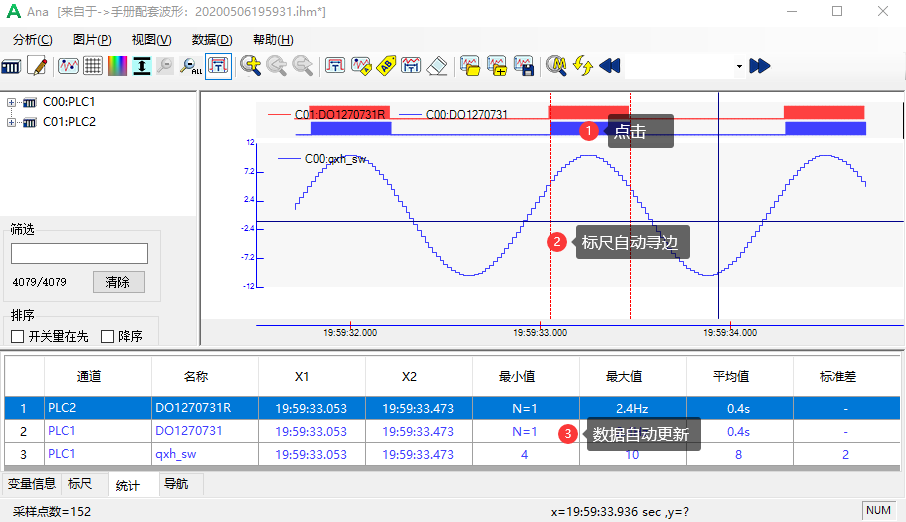The height and width of the screenshot is (522, 906).
Task: Click the NUM indicator in status bar
Action: (x=878, y=510)
